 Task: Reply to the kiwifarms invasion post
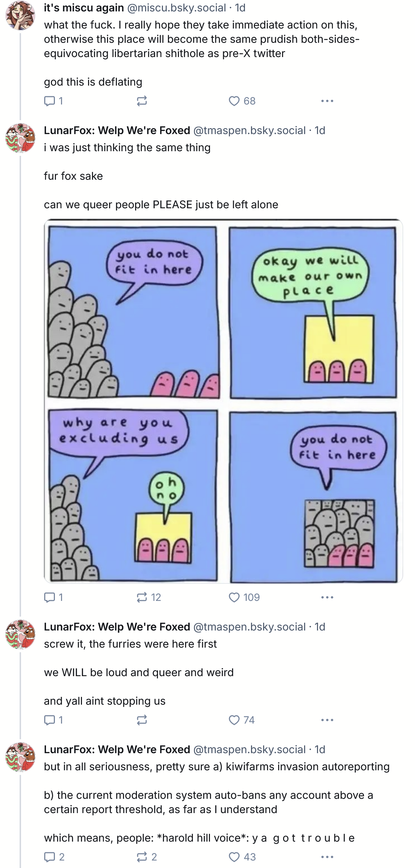coord(49,857)
